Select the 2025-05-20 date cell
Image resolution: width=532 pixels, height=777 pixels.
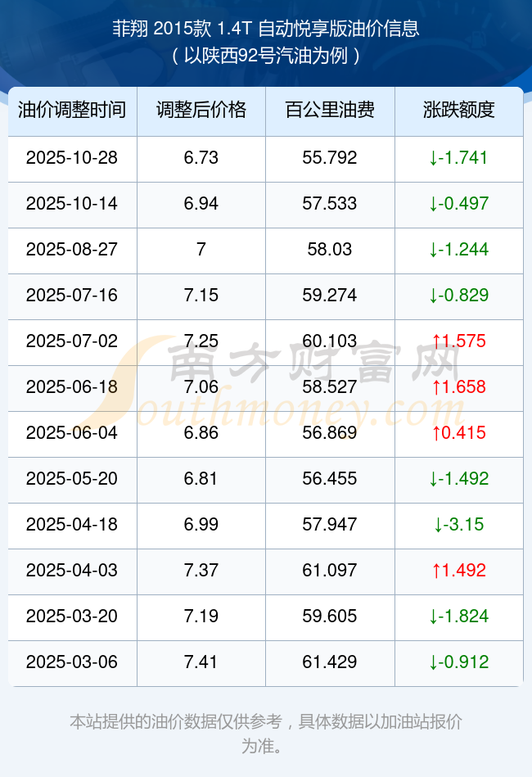(x=72, y=478)
